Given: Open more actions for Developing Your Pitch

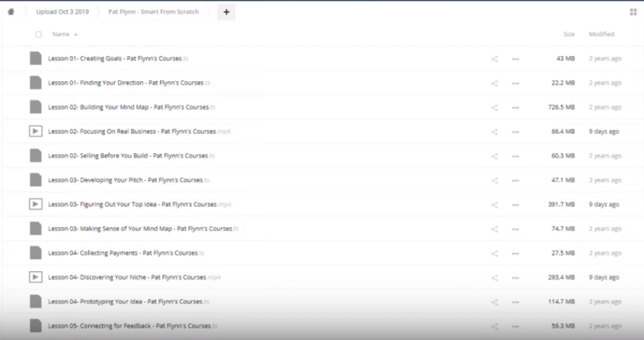Looking at the screenshot, I should click(x=516, y=180).
